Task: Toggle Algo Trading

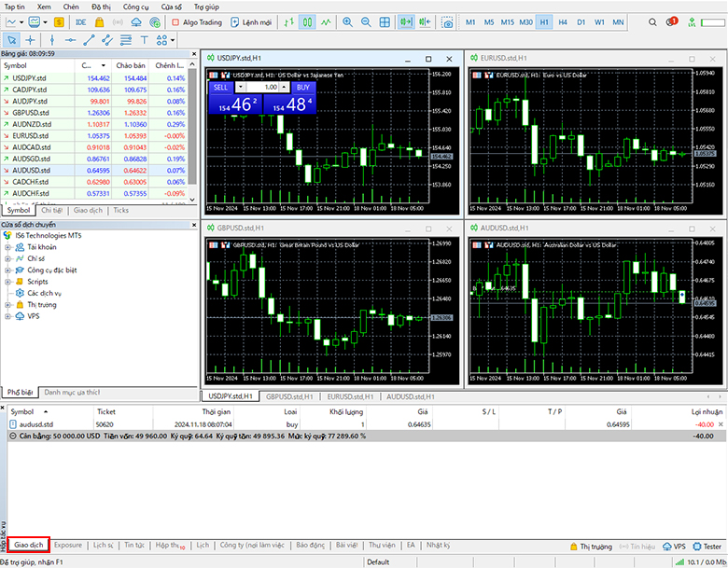Action: (197, 22)
